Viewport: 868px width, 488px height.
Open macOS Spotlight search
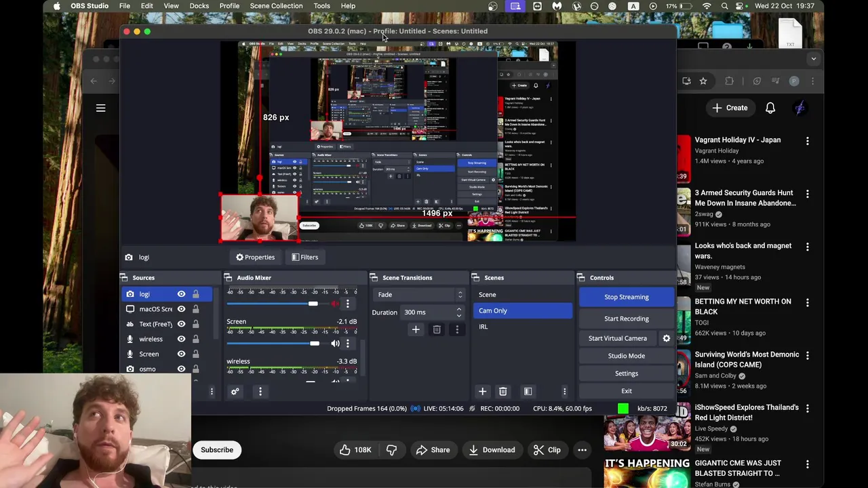(x=725, y=6)
